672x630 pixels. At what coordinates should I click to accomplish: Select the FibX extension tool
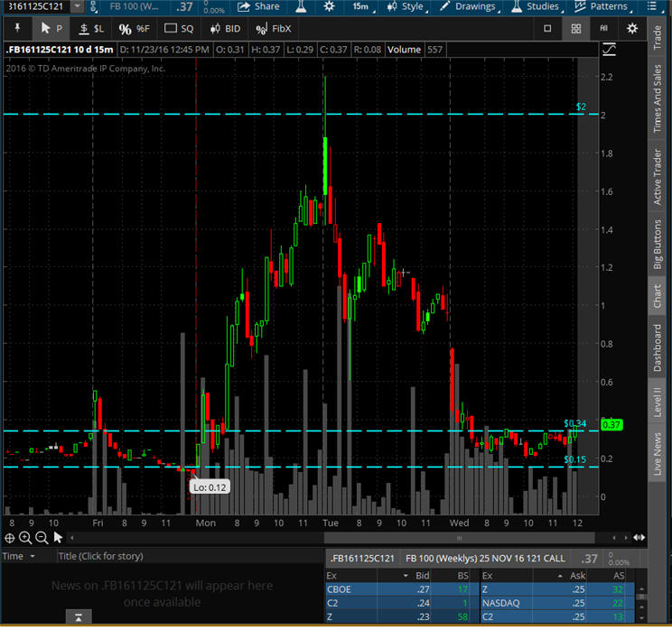[274, 29]
